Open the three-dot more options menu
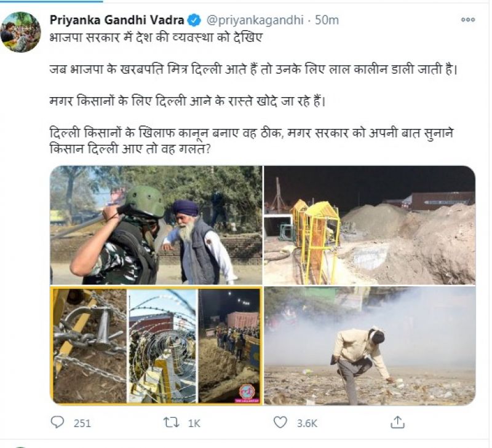492x448 pixels. pyautogui.click(x=467, y=20)
